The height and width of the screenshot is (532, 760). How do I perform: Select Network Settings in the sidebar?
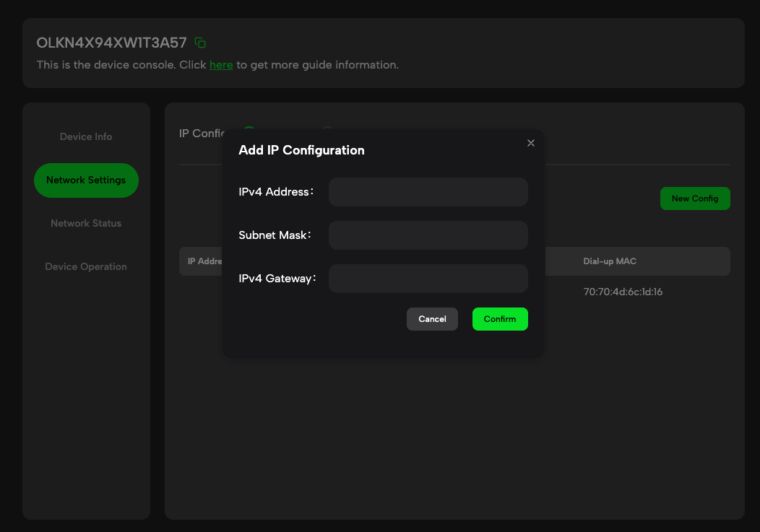coord(85,180)
